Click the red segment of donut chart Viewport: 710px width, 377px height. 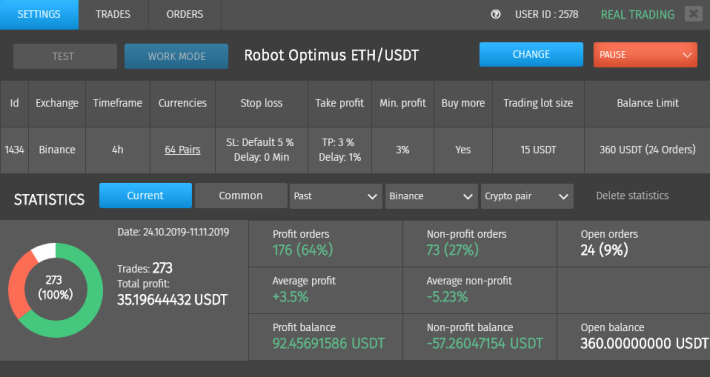(x=18, y=287)
